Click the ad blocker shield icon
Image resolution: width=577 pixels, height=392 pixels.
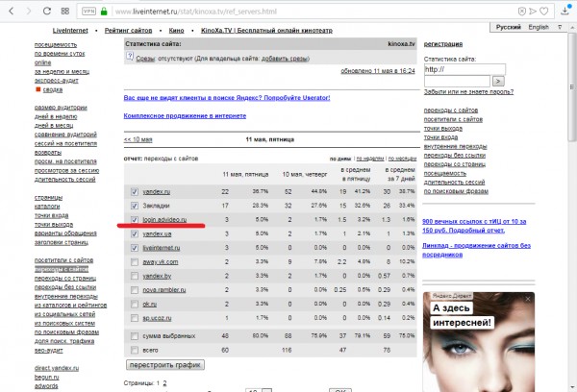(x=522, y=12)
